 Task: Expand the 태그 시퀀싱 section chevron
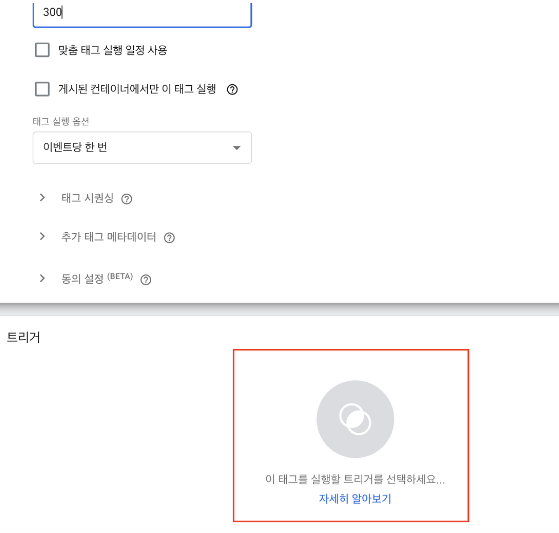[42, 198]
